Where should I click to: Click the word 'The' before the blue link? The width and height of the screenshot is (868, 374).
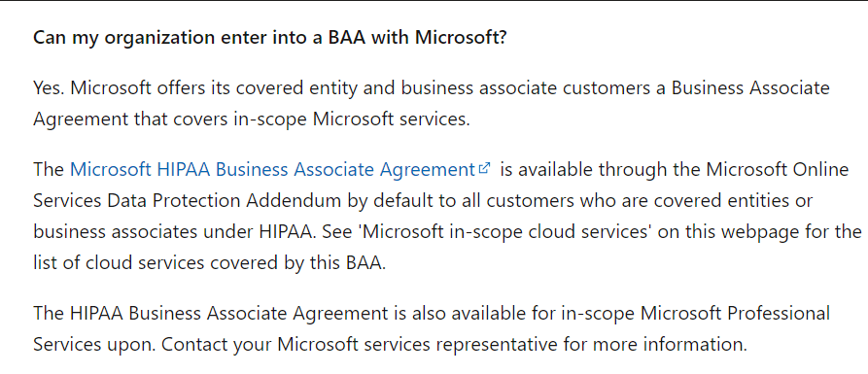pyautogui.click(x=49, y=169)
